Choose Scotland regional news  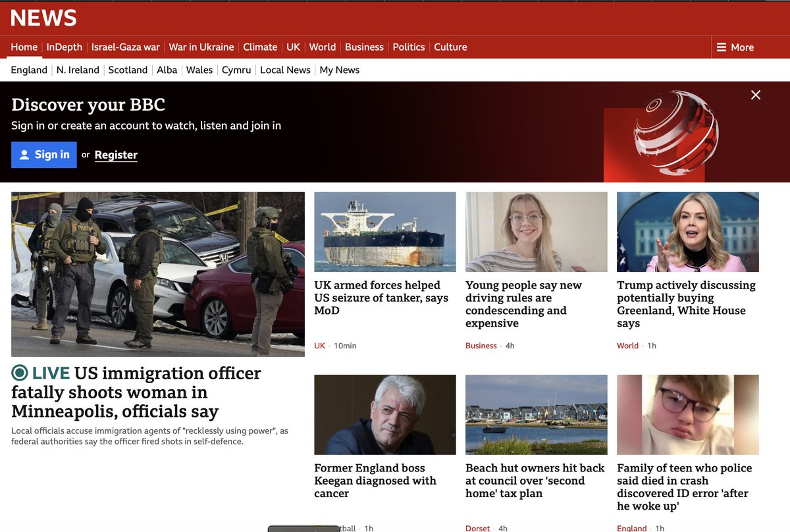point(128,70)
